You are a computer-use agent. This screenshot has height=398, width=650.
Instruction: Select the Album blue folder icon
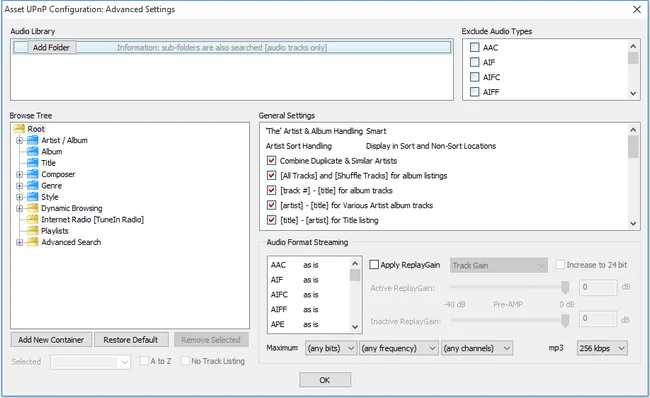(x=33, y=151)
